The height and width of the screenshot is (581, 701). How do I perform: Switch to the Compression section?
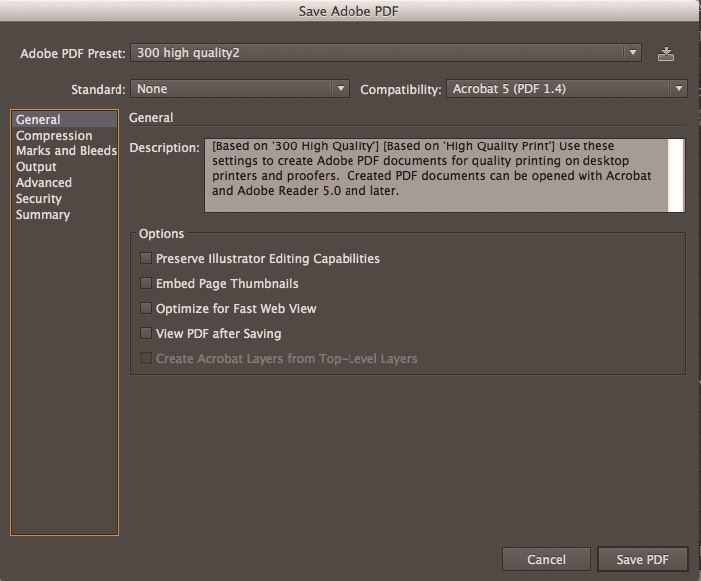[x=54, y=136]
